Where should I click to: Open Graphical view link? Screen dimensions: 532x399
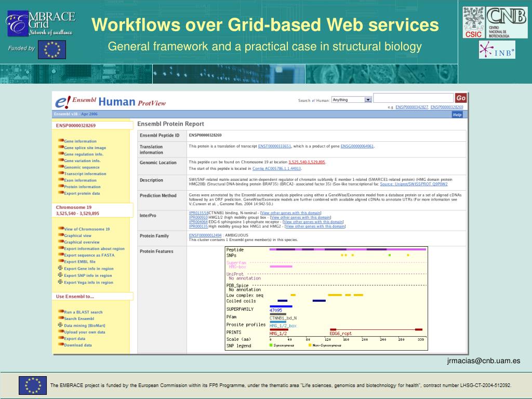point(78,236)
